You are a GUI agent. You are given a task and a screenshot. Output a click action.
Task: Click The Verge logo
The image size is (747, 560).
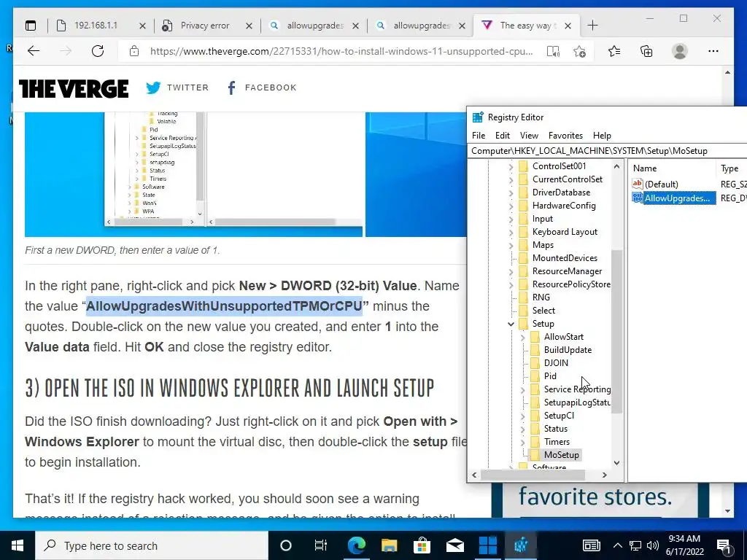pos(74,88)
